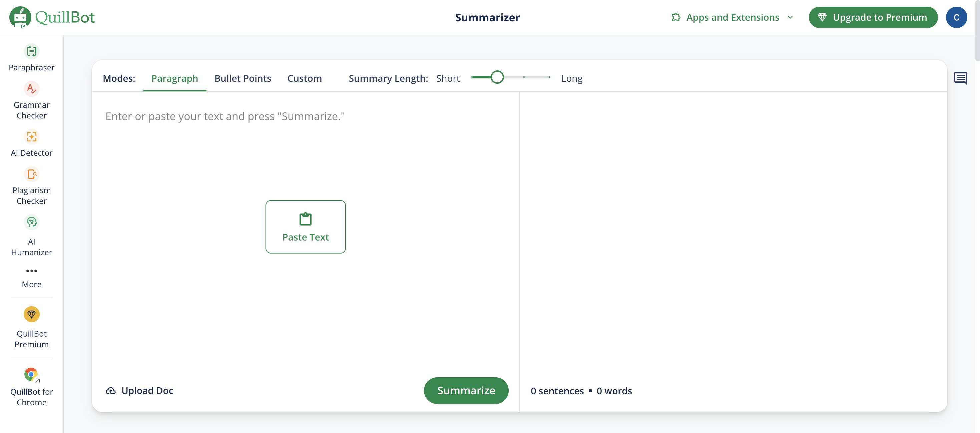The height and width of the screenshot is (433, 980).
Task: Show more tools via three-dots icon
Action: point(32,271)
